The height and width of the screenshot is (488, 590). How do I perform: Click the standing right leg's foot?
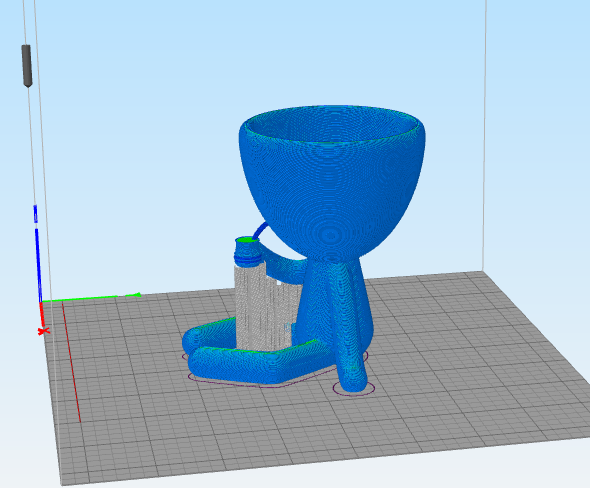coord(353,382)
